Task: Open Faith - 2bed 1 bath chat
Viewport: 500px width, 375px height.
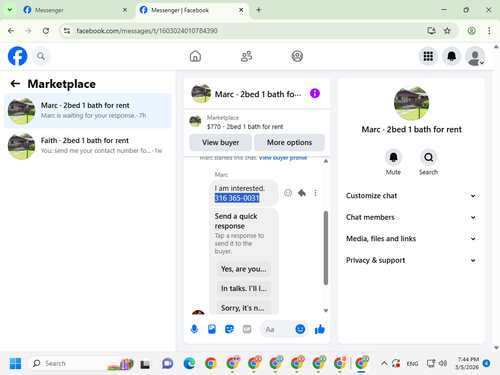Action: [x=88, y=146]
